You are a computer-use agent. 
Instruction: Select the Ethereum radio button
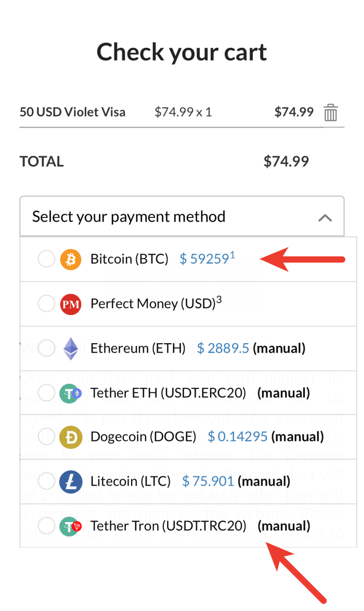click(46, 348)
